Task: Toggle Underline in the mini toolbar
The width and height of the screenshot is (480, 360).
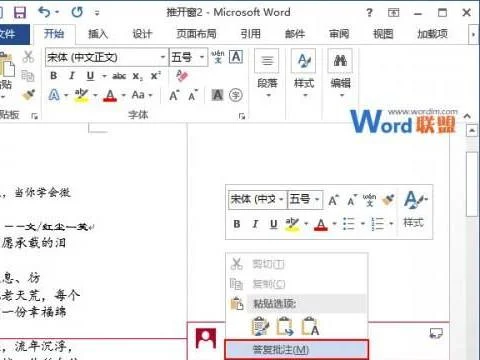Action: click(274, 224)
